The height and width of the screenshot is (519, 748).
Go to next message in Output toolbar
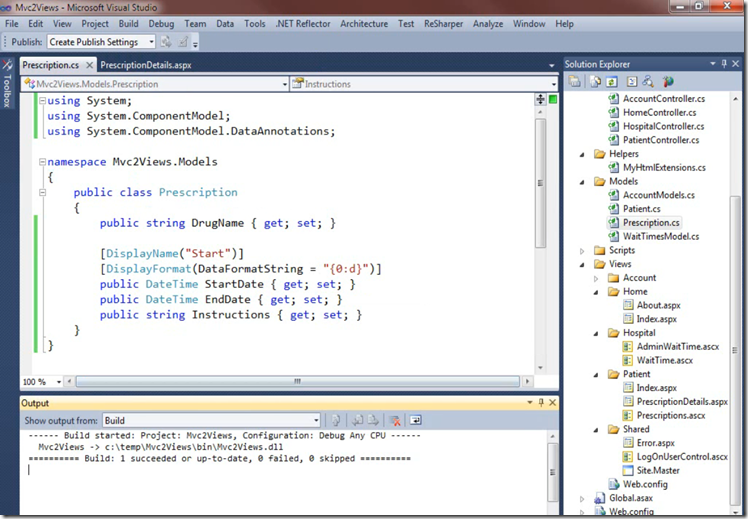[x=373, y=420]
